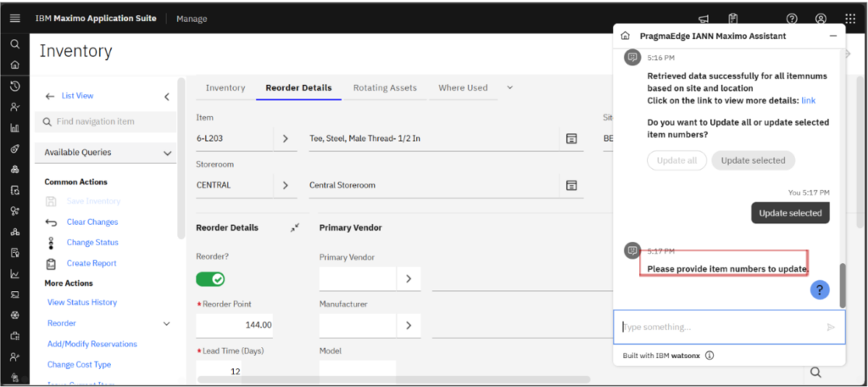Click the Primary Vendor input field
This screenshot has height=387, width=868.
click(x=358, y=279)
